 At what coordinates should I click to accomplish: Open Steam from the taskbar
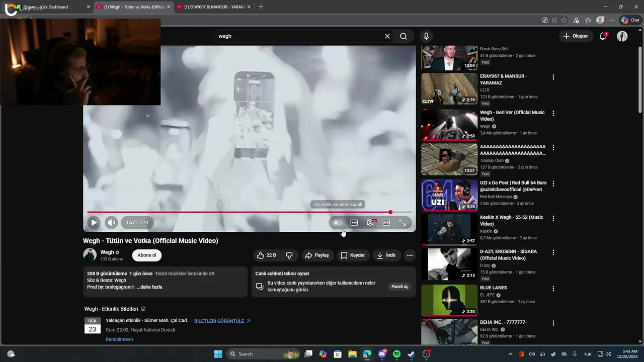411,354
